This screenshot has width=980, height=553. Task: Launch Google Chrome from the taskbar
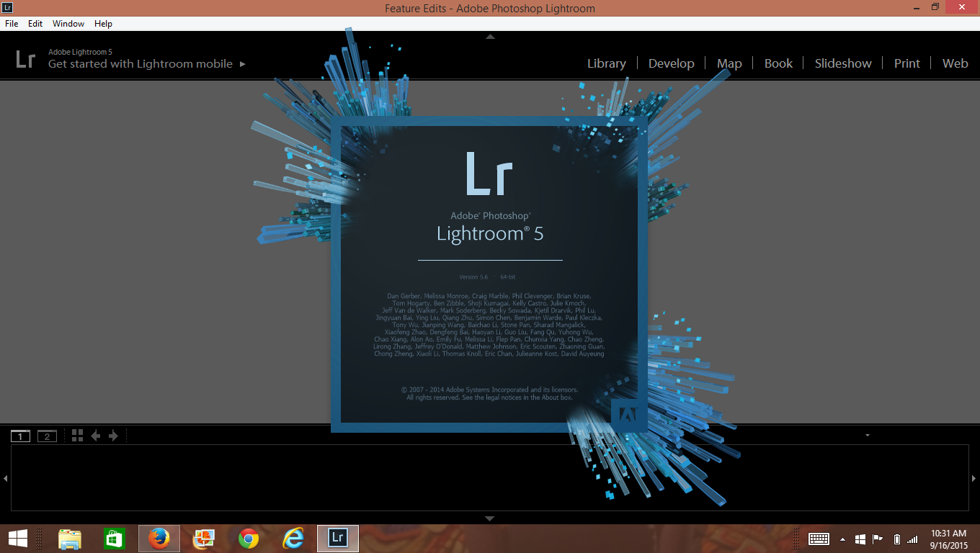(x=249, y=538)
